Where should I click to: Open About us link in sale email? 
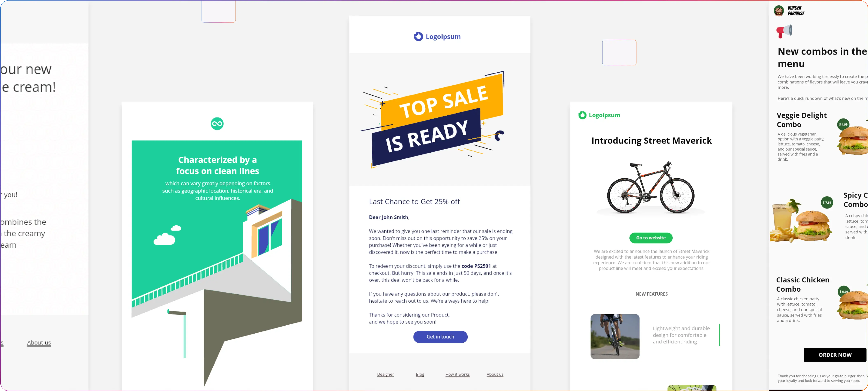point(495,374)
